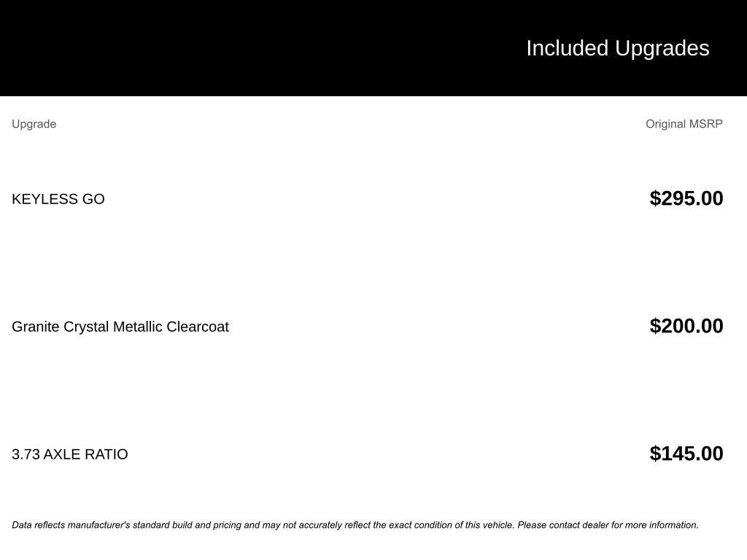This screenshot has height=560, width=747.
Task: Click the Original MSRP column header
Action: (x=684, y=124)
